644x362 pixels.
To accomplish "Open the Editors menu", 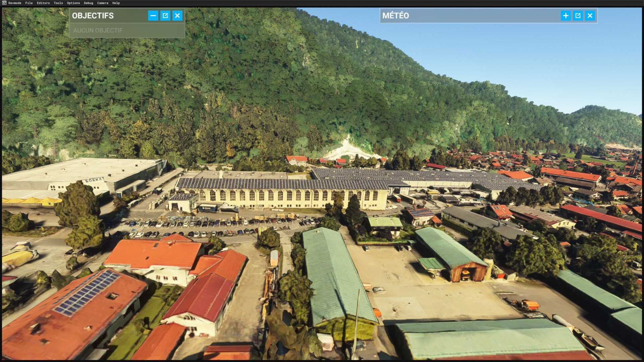I will click(43, 3).
